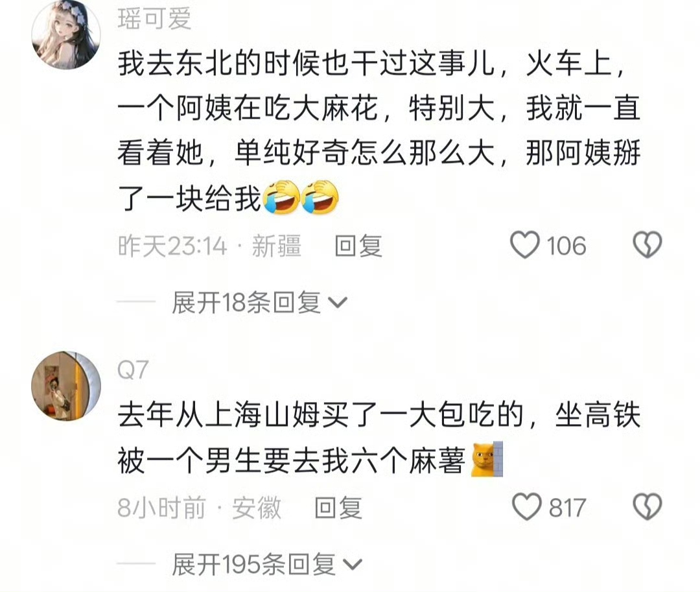Viewport: 700px width, 592px height.
Task: Expand the 18 replies thread
Action: point(259,303)
